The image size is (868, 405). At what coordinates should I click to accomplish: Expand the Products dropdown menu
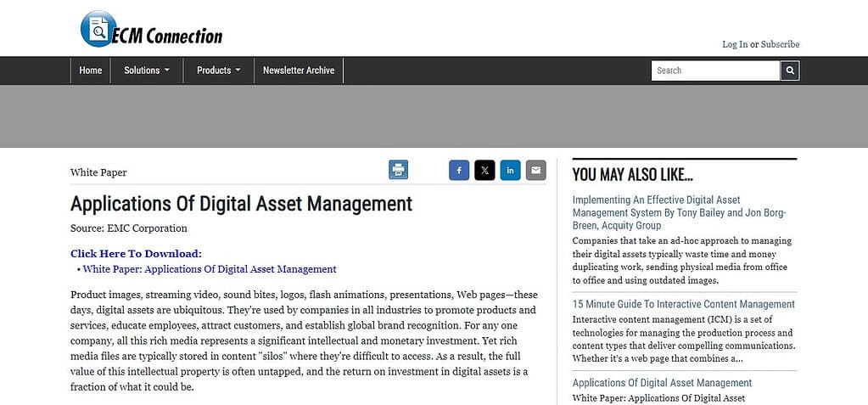pos(219,70)
